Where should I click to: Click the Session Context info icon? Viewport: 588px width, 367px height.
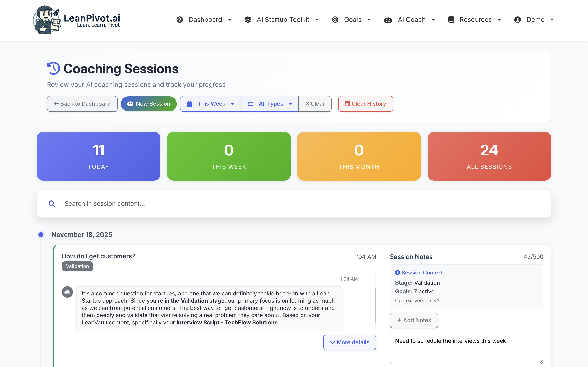[397, 273]
